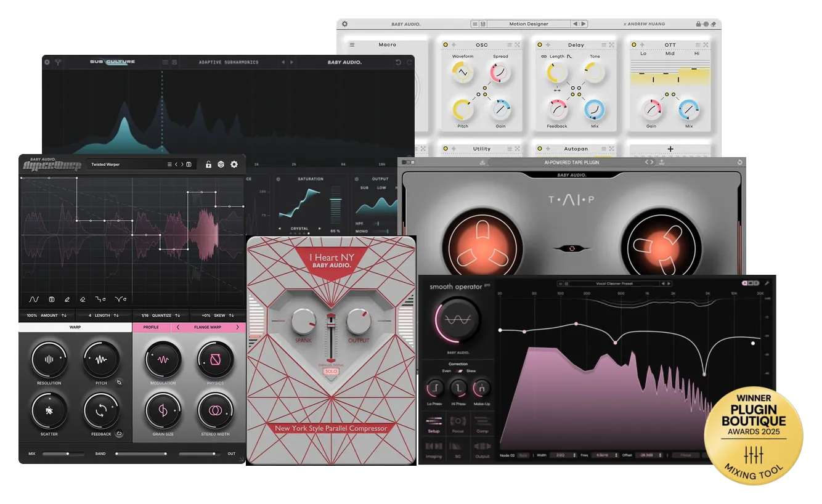Select the HyperWarp pencil draw tool
Viewport: 822px width, 504px height.
coord(67,299)
